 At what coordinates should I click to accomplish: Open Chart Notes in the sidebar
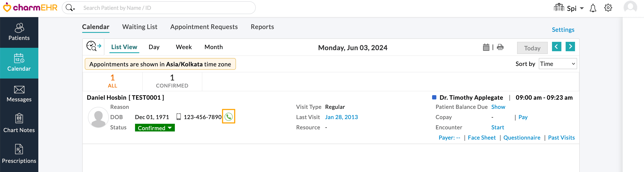pyautogui.click(x=19, y=123)
